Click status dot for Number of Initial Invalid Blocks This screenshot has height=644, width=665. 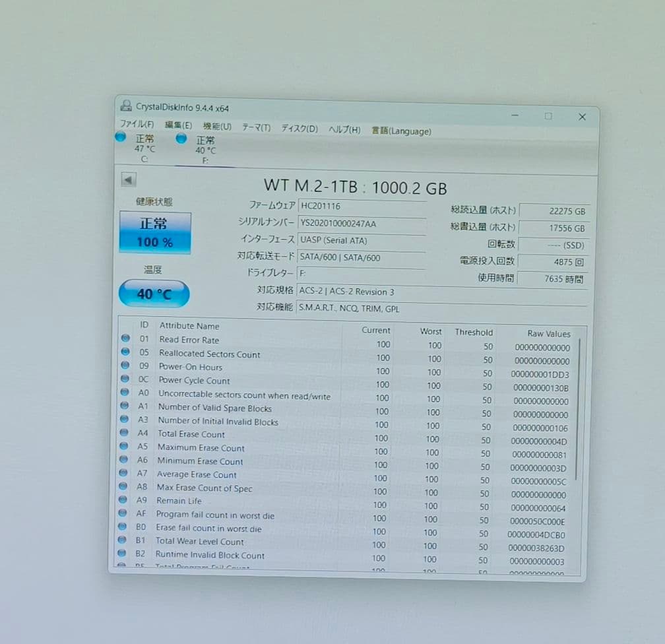tap(124, 419)
